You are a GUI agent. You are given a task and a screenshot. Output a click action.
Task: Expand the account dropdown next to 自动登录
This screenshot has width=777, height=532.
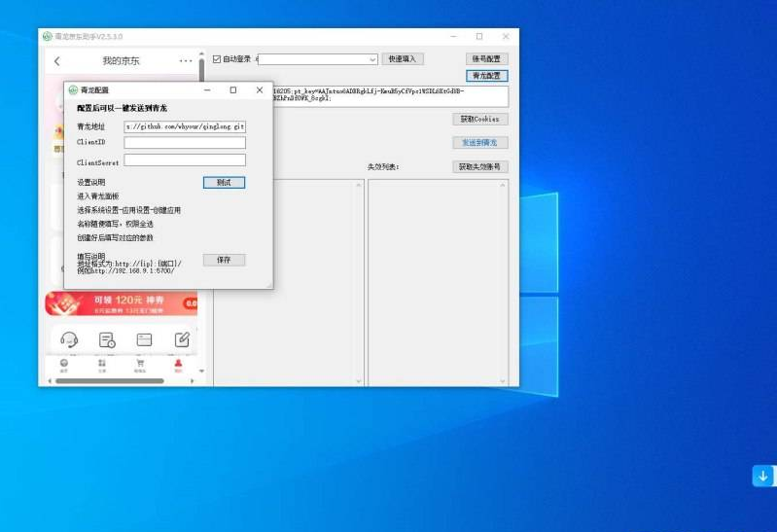tap(371, 59)
